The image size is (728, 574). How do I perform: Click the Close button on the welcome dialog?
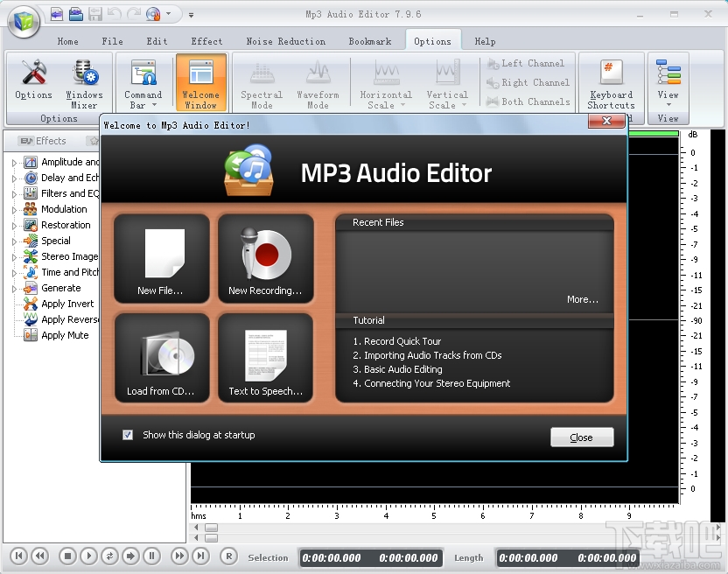pos(582,437)
